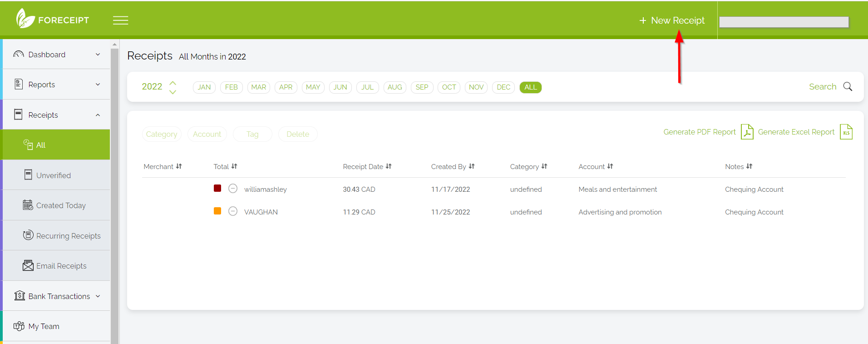Open Recurring Receipts in sidebar
The image size is (868, 344).
click(68, 236)
